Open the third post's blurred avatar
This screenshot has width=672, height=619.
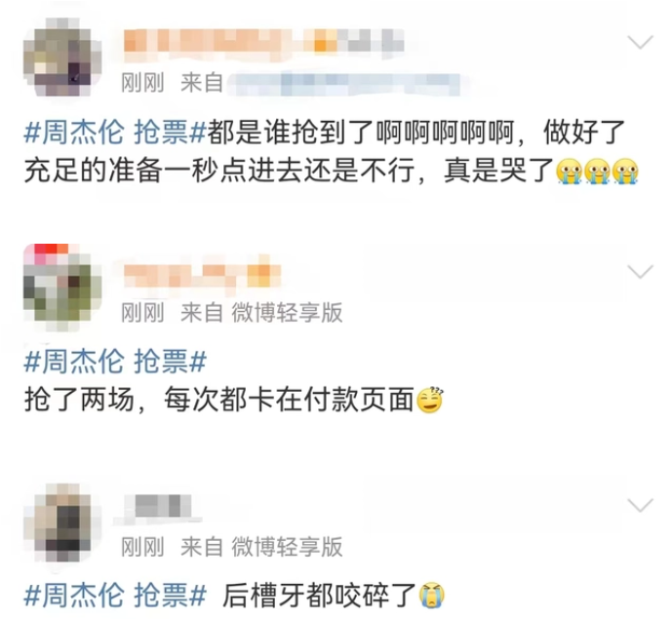pos(62,522)
